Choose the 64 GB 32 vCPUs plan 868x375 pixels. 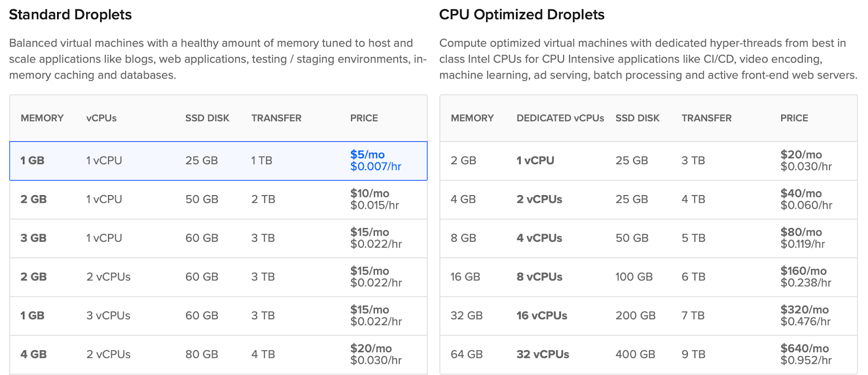point(648,354)
